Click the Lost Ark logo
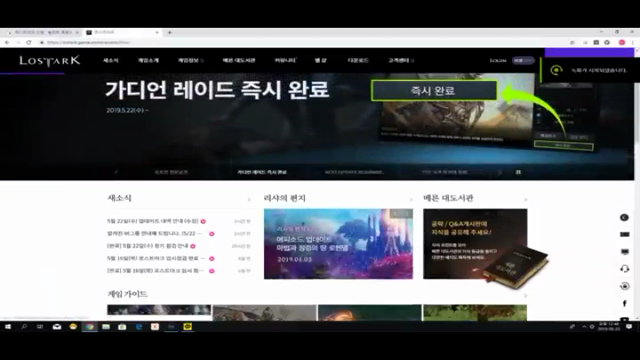 click(49, 61)
